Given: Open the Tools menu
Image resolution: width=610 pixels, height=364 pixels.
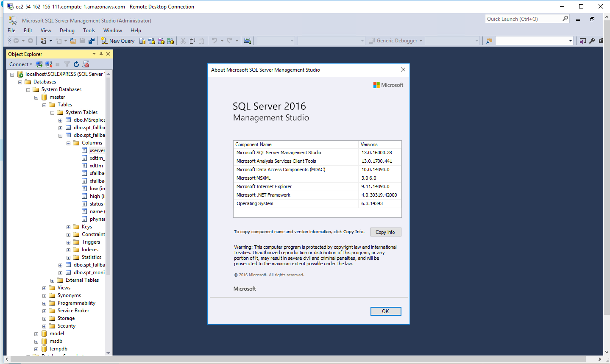Looking at the screenshot, I should coord(89,31).
